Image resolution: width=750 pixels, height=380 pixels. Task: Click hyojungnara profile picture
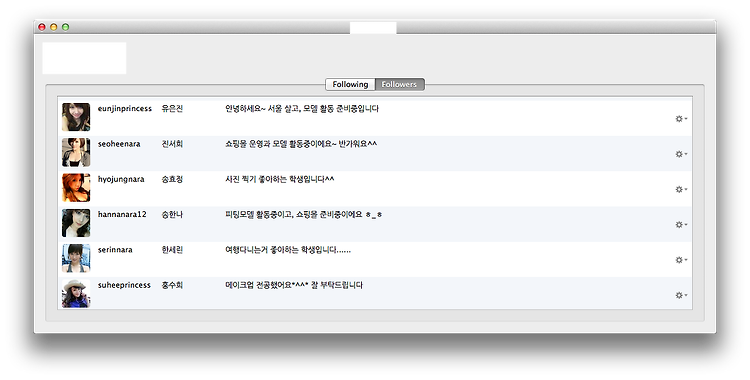tap(76, 188)
